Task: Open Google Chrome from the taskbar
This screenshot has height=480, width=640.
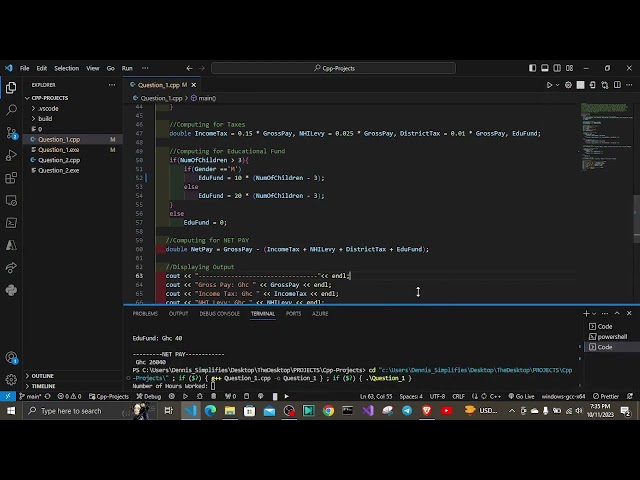Action: (x=328, y=411)
